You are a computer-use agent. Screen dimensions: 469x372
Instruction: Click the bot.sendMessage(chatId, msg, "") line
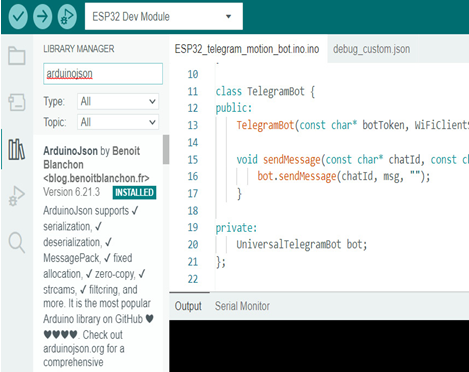click(x=343, y=176)
